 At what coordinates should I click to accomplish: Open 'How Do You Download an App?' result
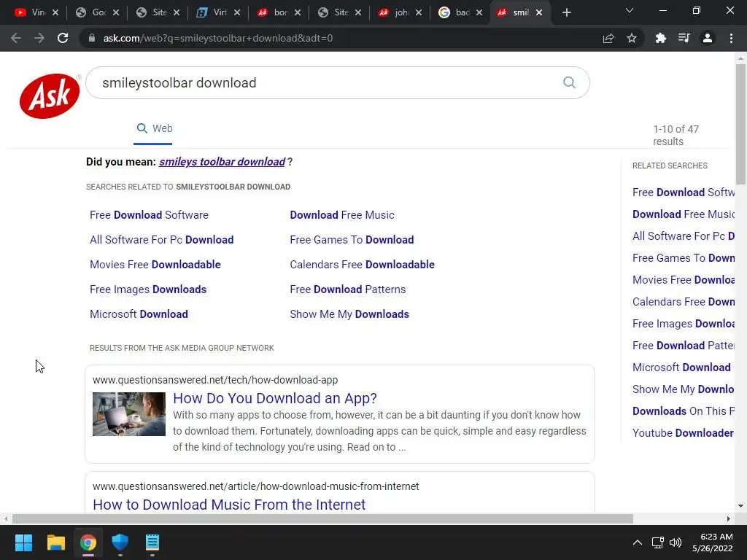275,398
